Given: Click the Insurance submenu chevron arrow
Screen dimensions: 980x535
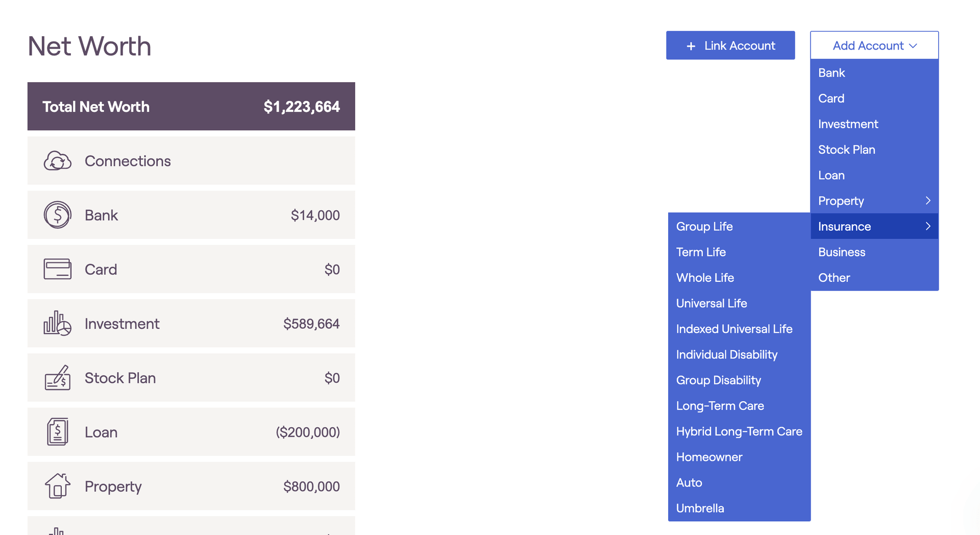Looking at the screenshot, I should coord(927,226).
